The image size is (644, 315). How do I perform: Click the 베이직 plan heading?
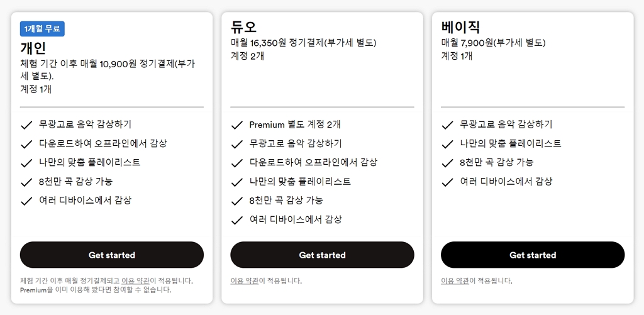(x=460, y=27)
